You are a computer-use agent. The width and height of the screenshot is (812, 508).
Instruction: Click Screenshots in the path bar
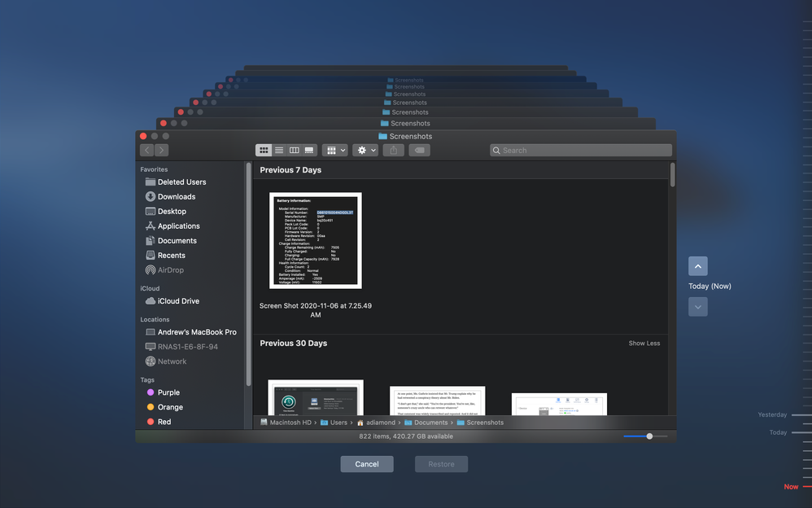(x=480, y=423)
